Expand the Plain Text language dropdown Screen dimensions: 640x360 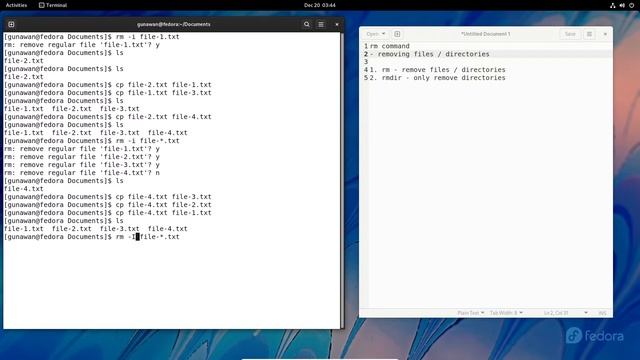(x=471, y=313)
